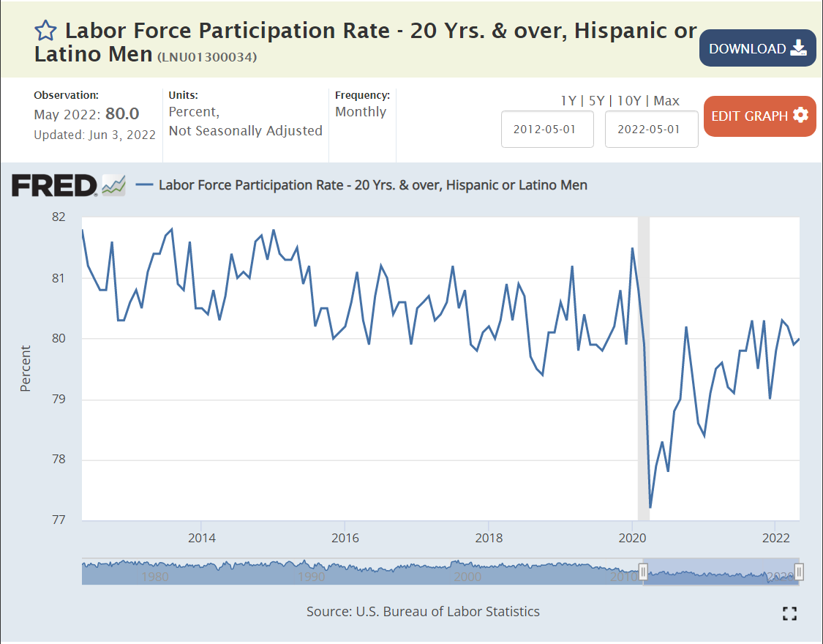Image resolution: width=823 pixels, height=644 pixels.
Task: Click the favorite star icon beside title
Action: pos(46,31)
